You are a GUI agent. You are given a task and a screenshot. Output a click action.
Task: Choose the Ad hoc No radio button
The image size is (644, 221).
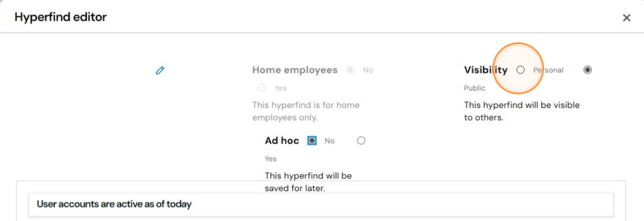click(312, 141)
